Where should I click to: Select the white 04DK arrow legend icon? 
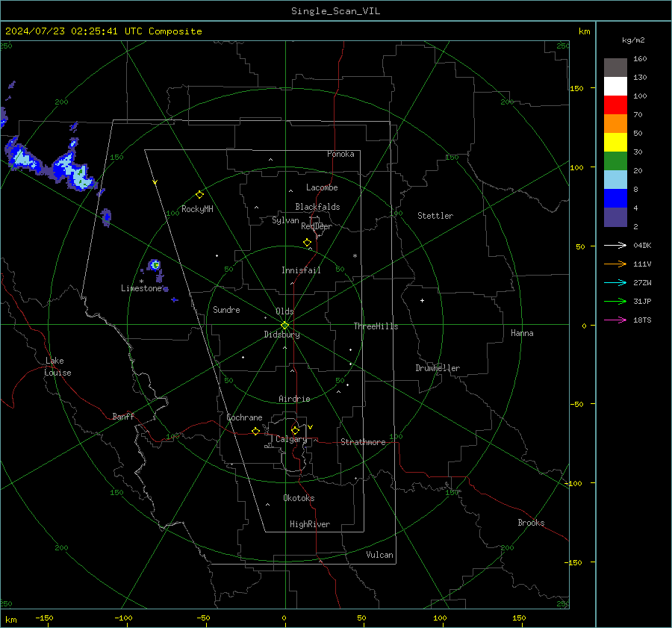(x=615, y=245)
